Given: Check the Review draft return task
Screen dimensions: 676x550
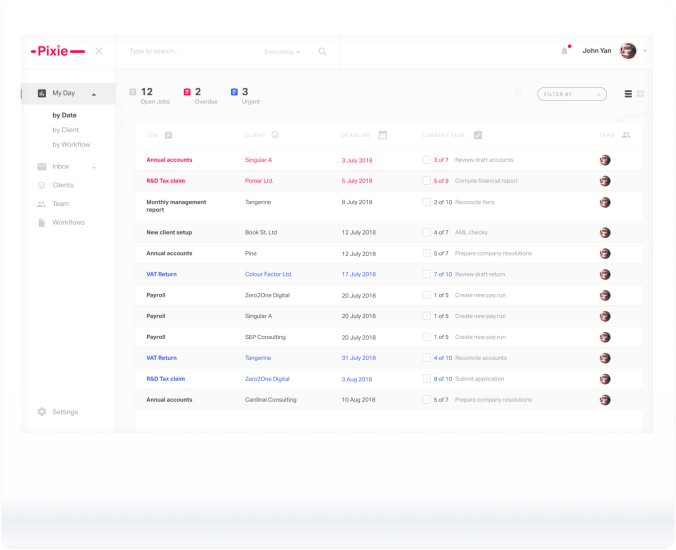Looking at the screenshot, I should point(426,274).
